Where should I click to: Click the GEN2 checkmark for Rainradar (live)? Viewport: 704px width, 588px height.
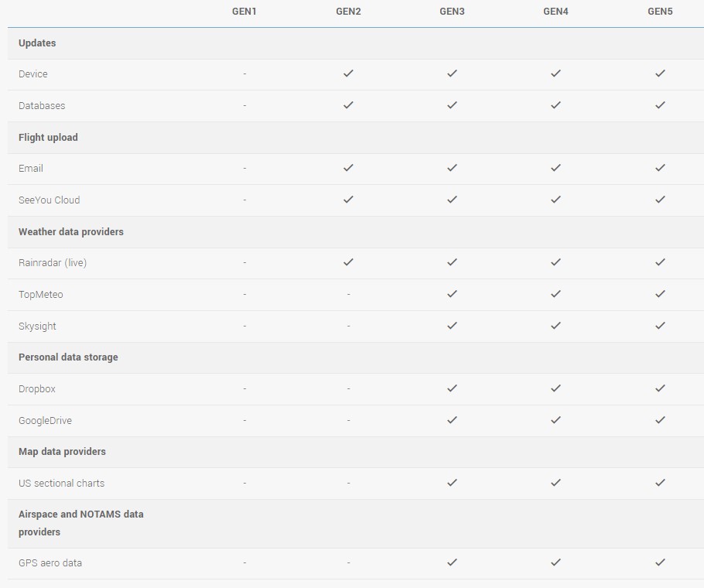coord(348,262)
